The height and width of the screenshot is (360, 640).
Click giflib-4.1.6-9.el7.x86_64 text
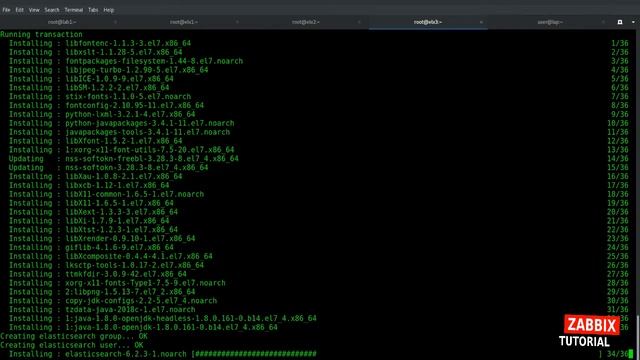pos(119,247)
